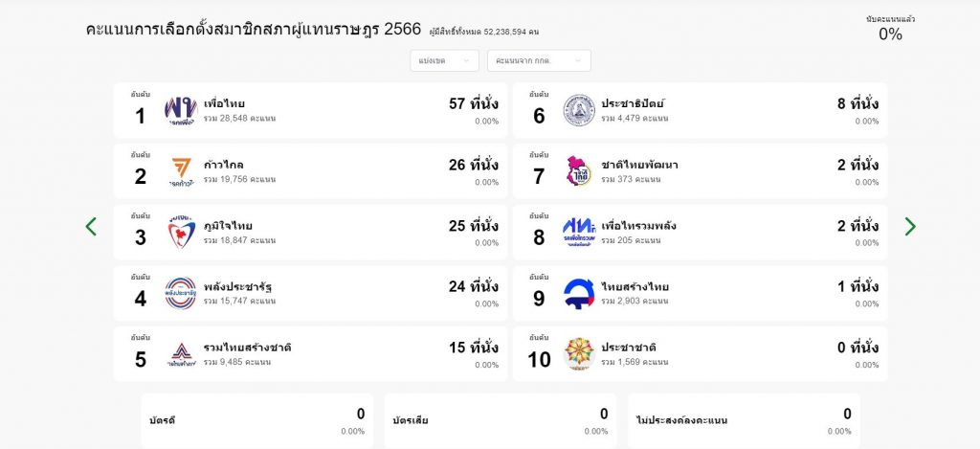Viewport: 980px width, 449px height.
Task: Select the รวมไทยสร้างชาติ triangle logo
Action: [181, 354]
